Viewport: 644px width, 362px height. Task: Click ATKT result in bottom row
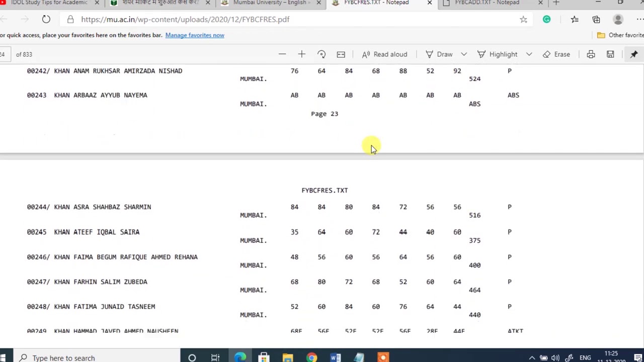click(x=516, y=331)
